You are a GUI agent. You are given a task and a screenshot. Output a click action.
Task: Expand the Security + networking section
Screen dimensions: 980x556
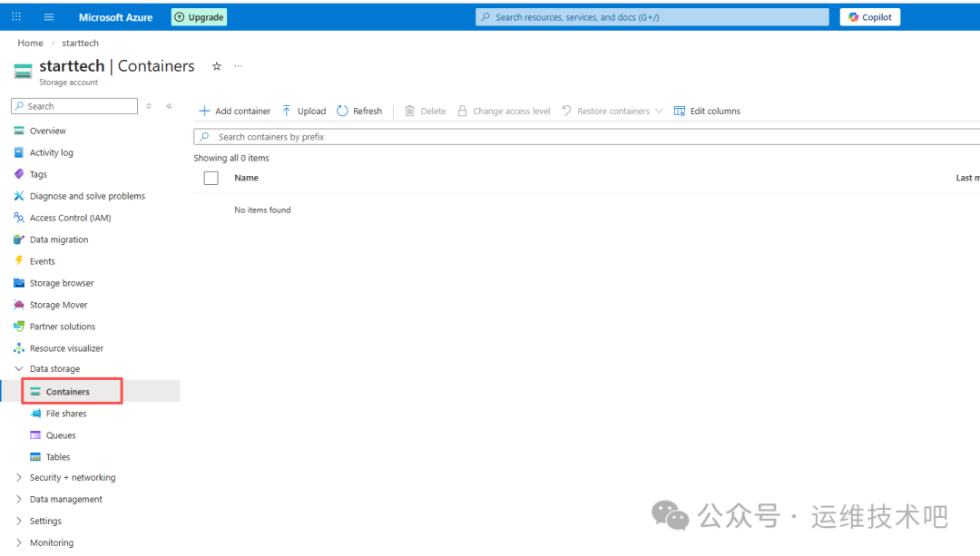[x=72, y=477]
